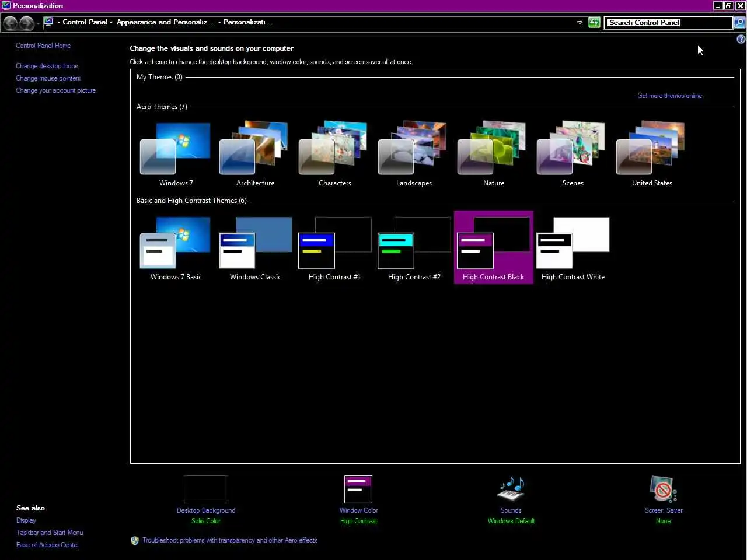Click the Personalization icon in address bar
Screen dimensions: 747x560
pyautogui.click(x=48, y=22)
